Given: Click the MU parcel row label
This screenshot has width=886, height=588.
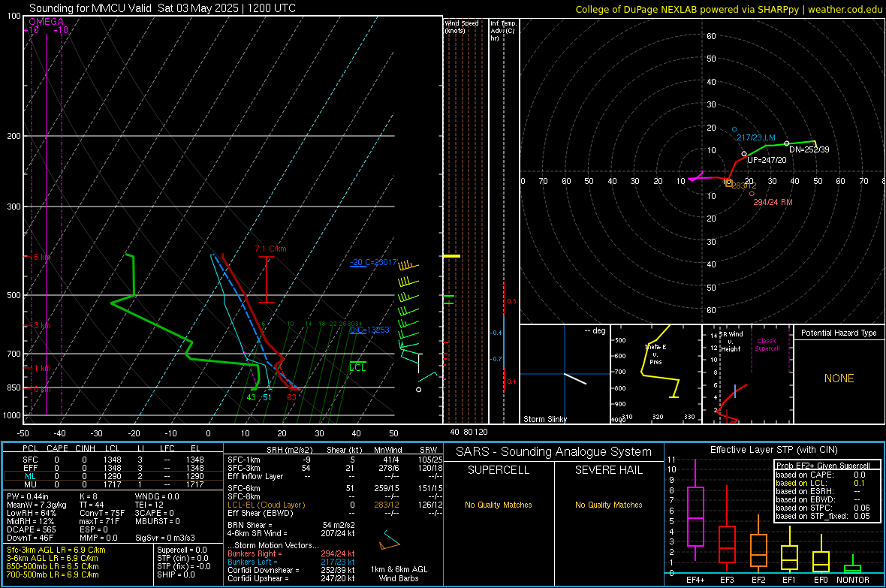Looking at the screenshot, I should point(30,484).
